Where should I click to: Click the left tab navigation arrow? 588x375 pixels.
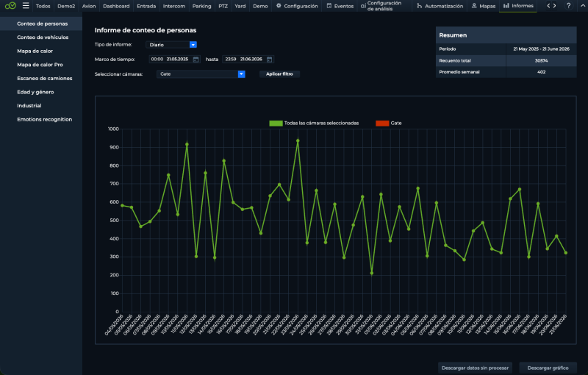tap(548, 6)
